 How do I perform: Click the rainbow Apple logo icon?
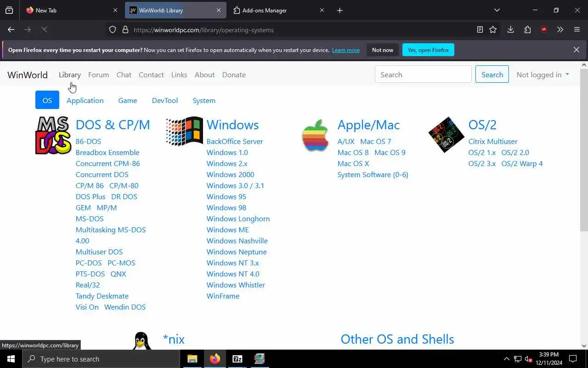click(x=315, y=135)
